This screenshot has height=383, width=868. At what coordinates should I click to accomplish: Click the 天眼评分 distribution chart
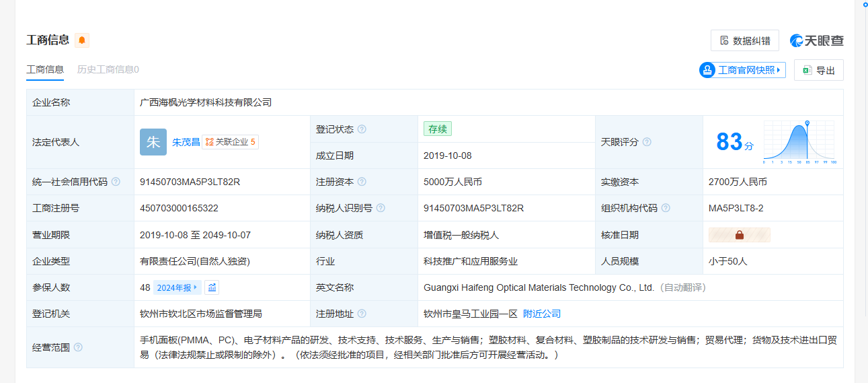click(799, 142)
